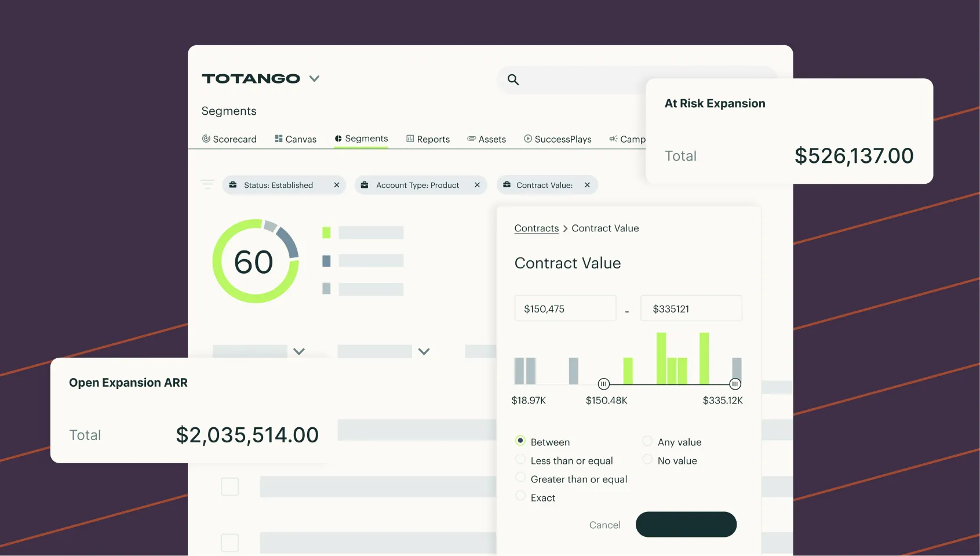Click the Account Type: Product chip label
The height and width of the screenshot is (556, 980).
click(x=418, y=185)
